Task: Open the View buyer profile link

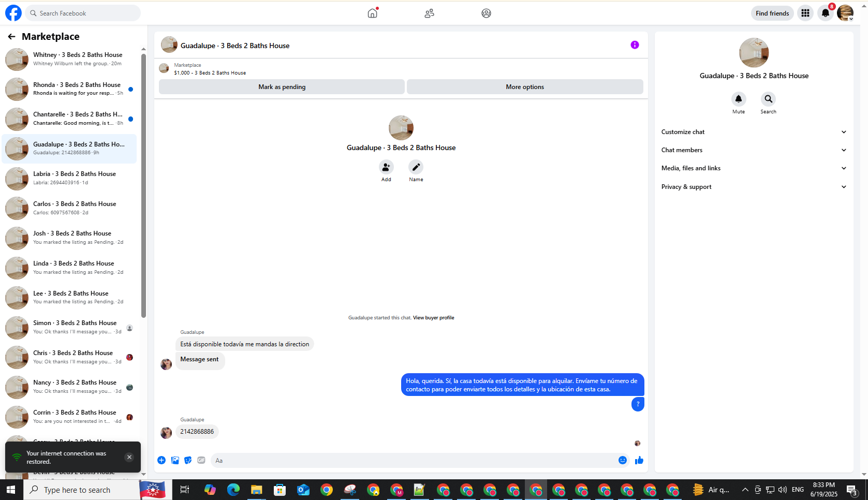Action: [434, 318]
